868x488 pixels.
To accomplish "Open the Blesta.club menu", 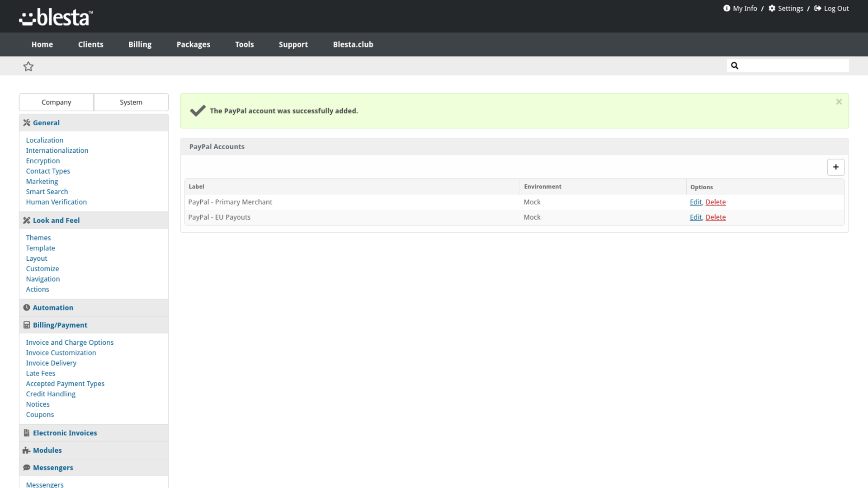I will [353, 44].
